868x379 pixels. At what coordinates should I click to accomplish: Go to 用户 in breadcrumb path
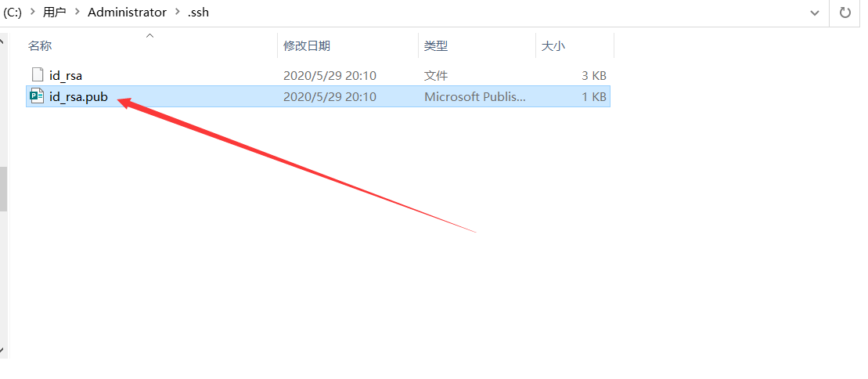(54, 13)
